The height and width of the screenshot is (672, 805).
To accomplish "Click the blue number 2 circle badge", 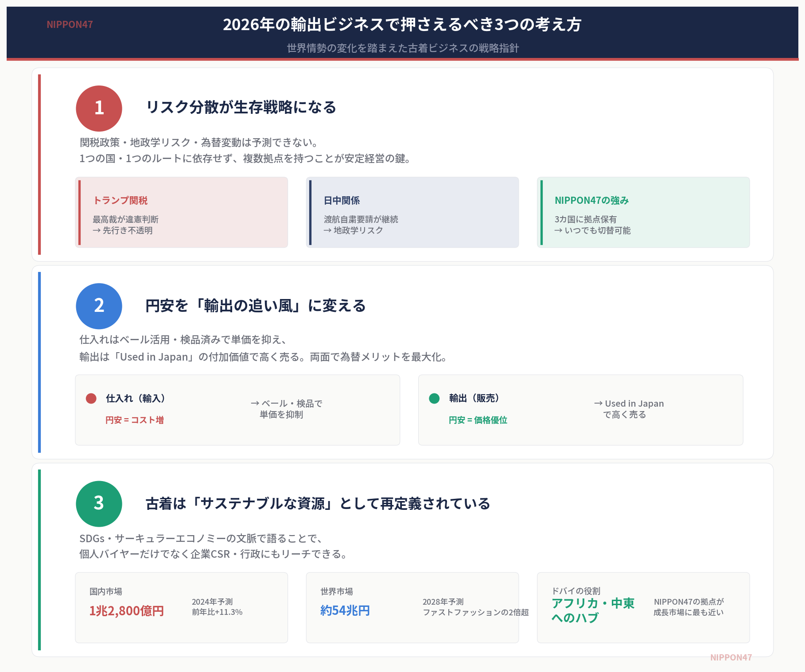I will coord(99,306).
